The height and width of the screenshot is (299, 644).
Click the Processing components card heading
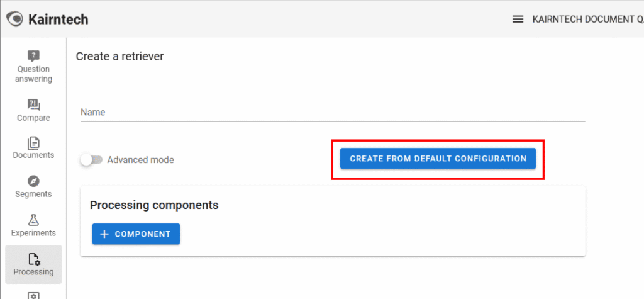coord(154,205)
